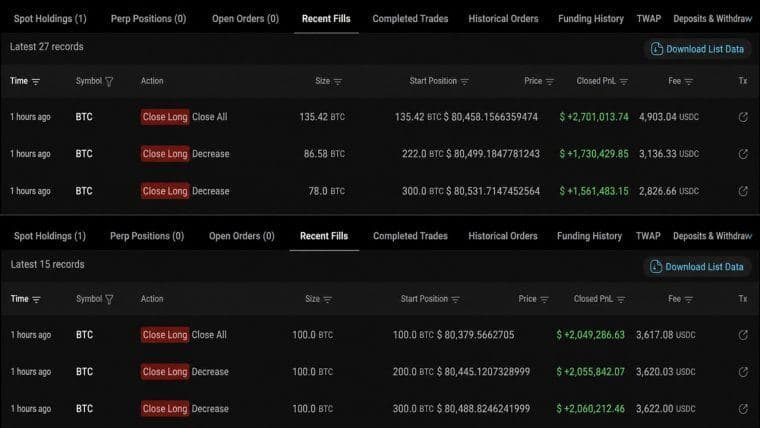
Task: Open Deposits & Withdraw tab above 27 records
Action: coord(712,18)
